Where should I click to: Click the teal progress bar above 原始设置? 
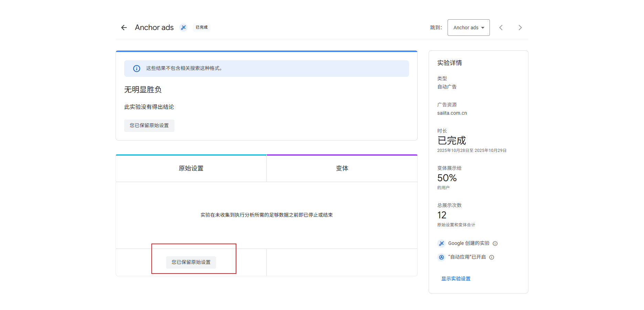pyautogui.click(x=191, y=155)
